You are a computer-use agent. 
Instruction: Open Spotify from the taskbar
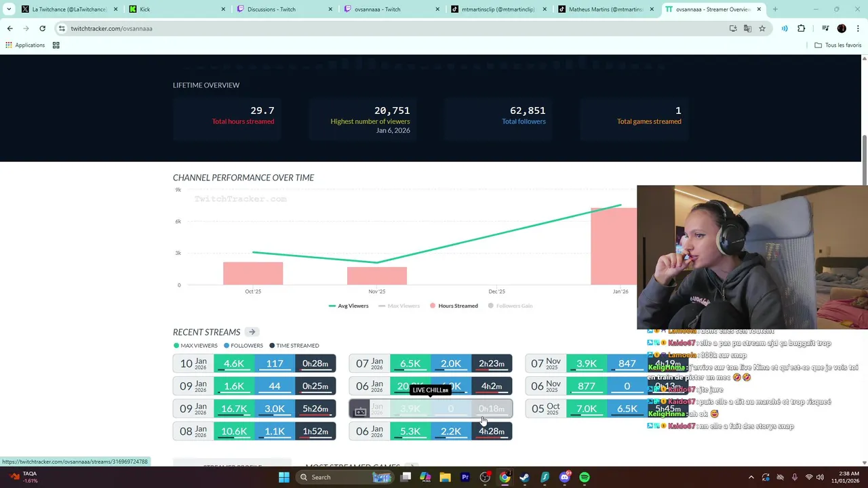585,477
